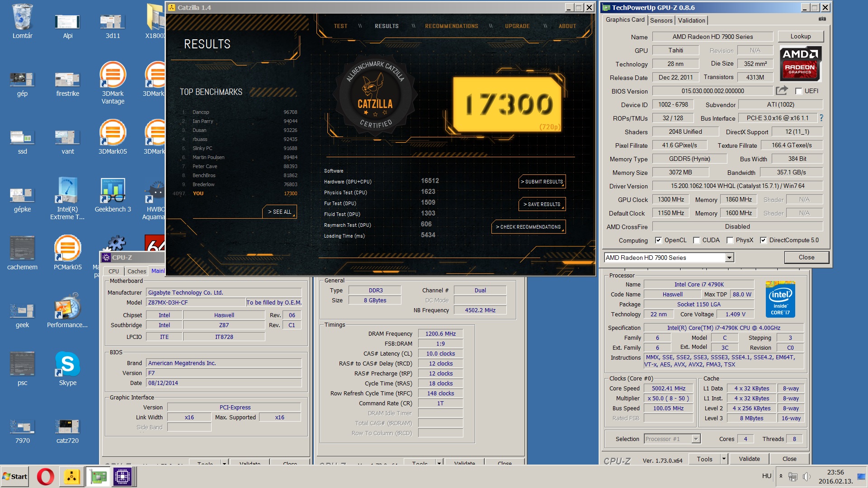This screenshot has height=488, width=868.
Task: Click SUBMIT RESULTS in Catzilla
Action: (x=542, y=182)
